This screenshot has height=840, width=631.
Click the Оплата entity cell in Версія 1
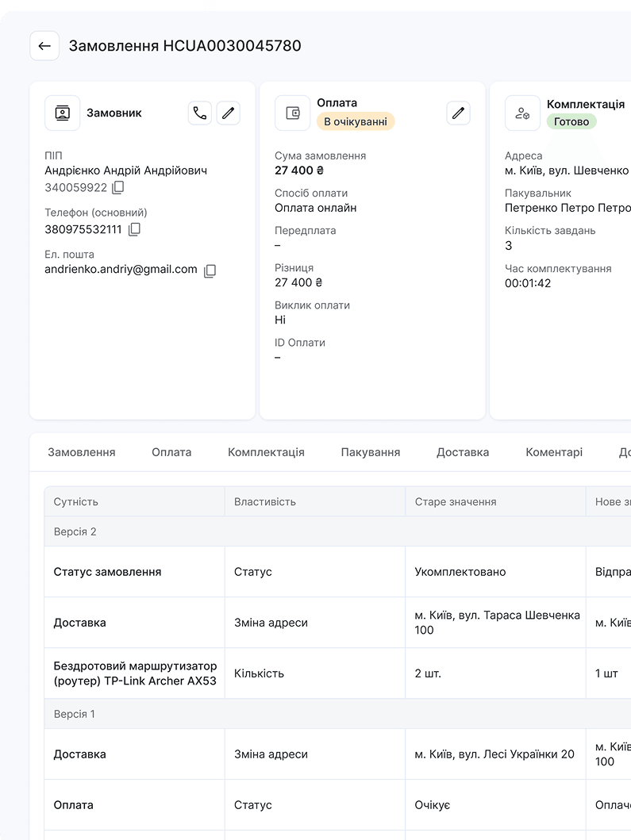(x=135, y=804)
